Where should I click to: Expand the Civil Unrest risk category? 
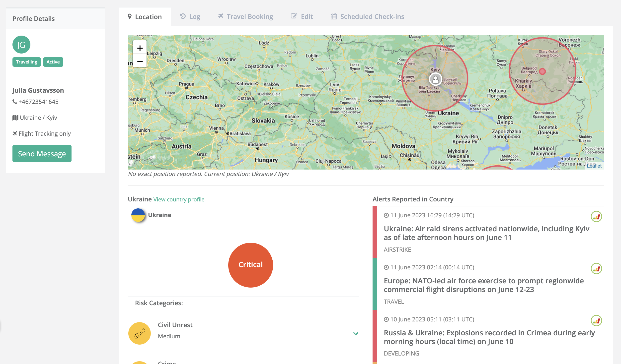pyautogui.click(x=356, y=334)
